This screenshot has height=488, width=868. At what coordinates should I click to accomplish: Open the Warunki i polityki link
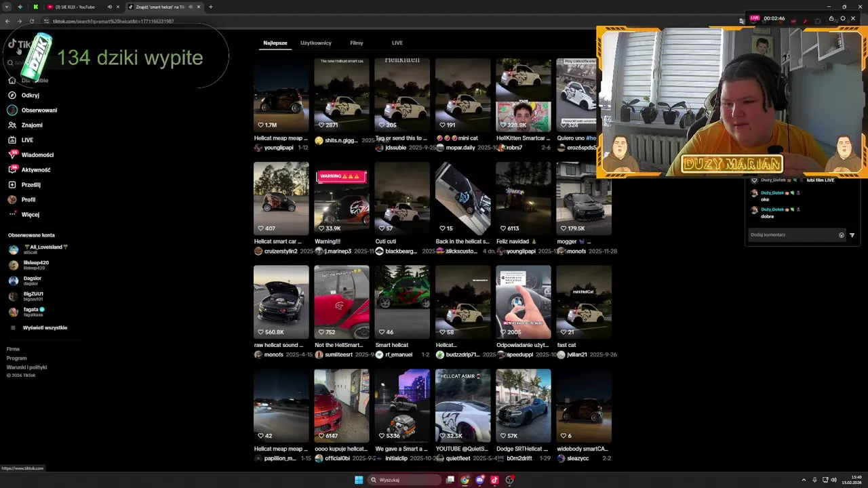tap(26, 367)
